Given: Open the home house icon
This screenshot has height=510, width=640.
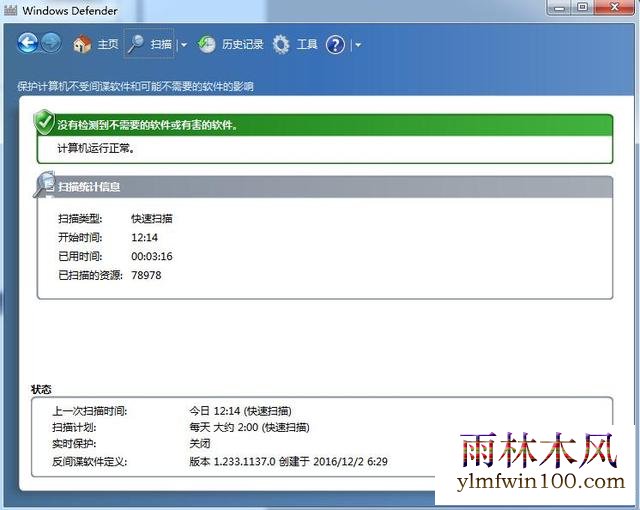Looking at the screenshot, I should tap(82, 44).
